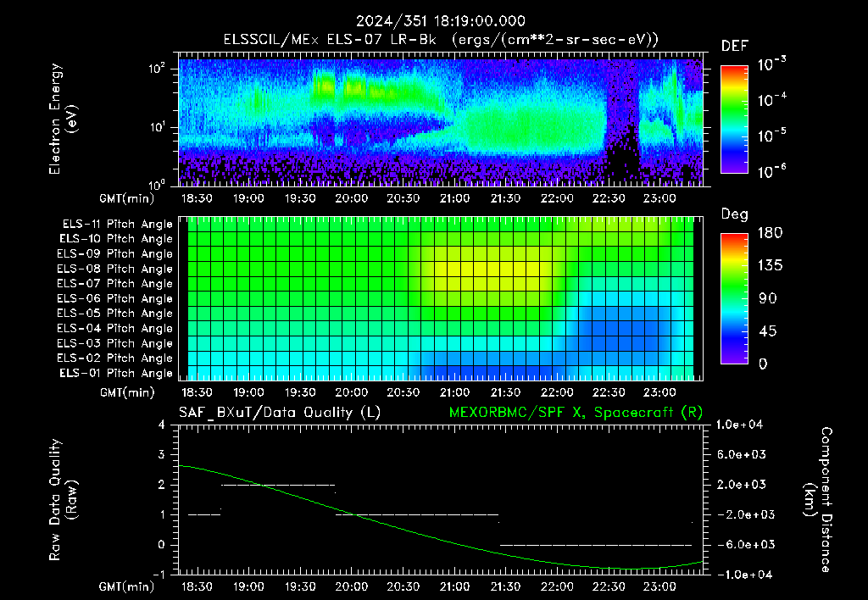Select the ELS-10 Pitch Angle row label

(x=116, y=239)
